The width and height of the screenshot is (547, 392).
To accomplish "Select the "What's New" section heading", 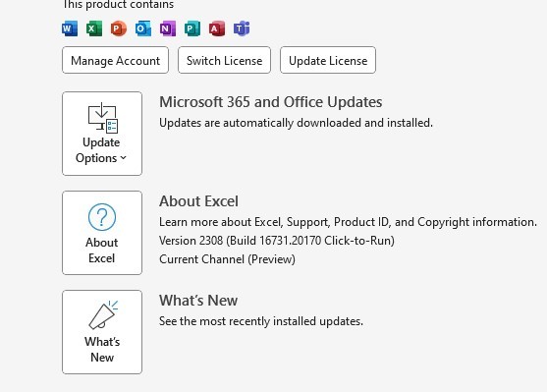I will (x=198, y=301).
